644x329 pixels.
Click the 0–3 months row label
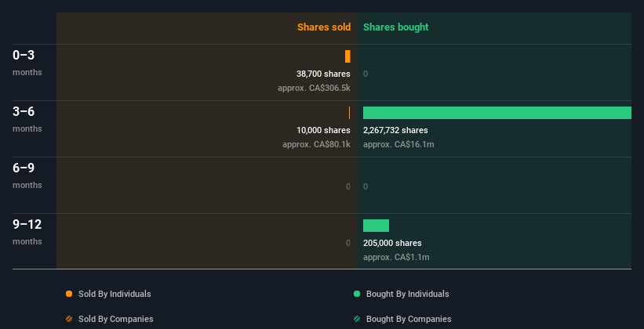coord(27,63)
